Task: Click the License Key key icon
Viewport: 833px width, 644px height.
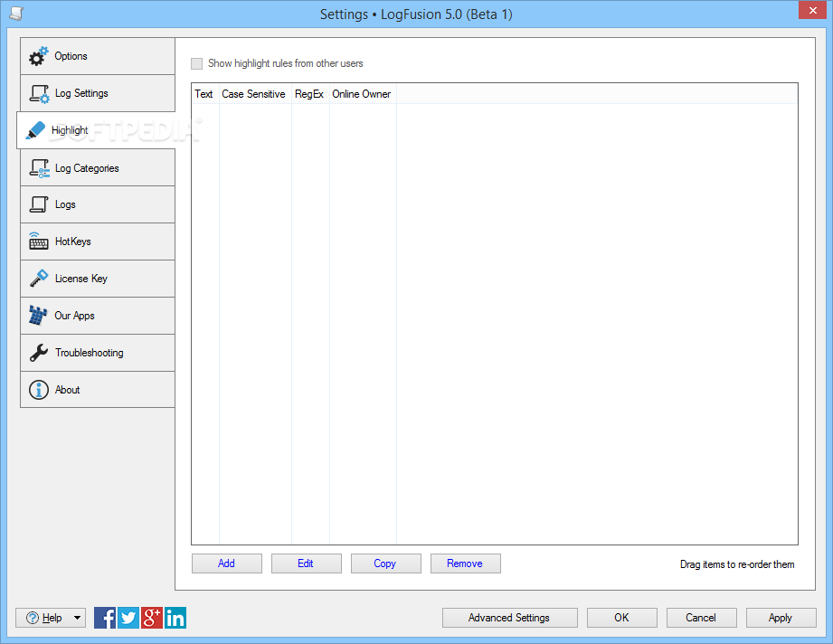Action: coord(39,278)
